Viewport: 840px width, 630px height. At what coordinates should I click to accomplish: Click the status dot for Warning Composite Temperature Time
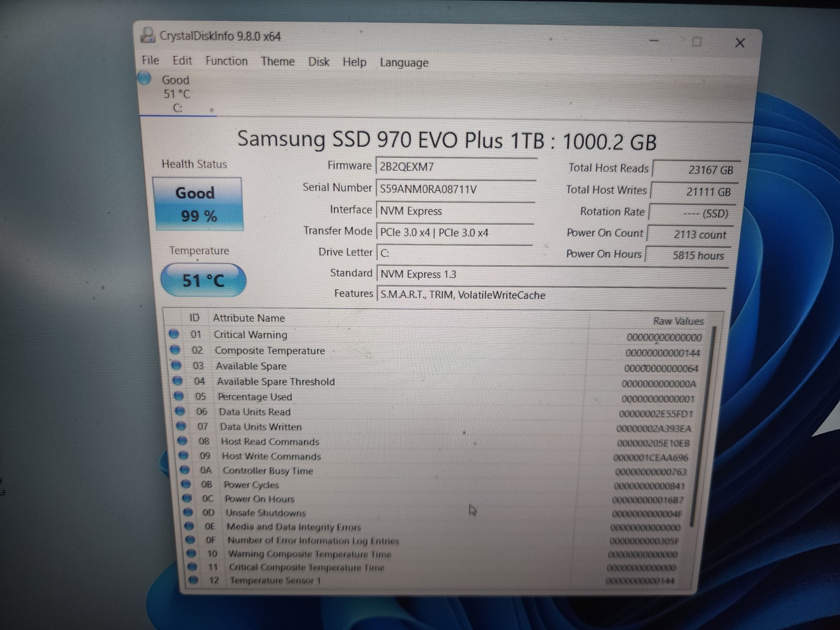tap(192, 553)
